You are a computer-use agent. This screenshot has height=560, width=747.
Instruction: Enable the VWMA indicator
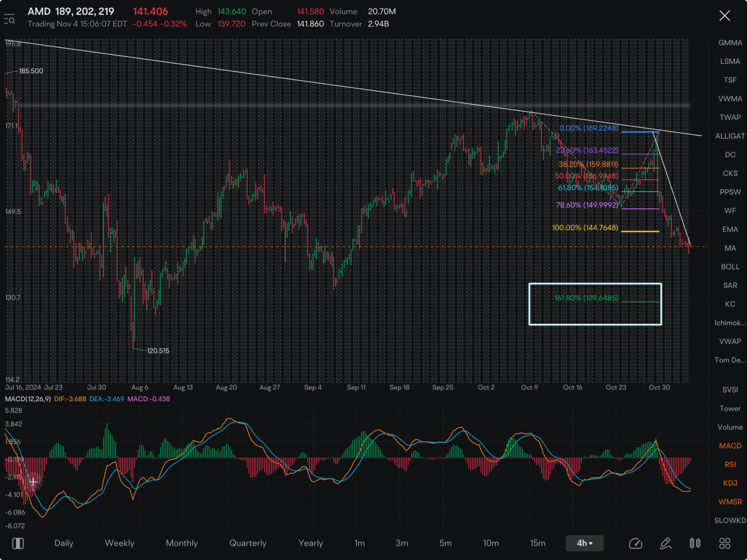pos(730,98)
